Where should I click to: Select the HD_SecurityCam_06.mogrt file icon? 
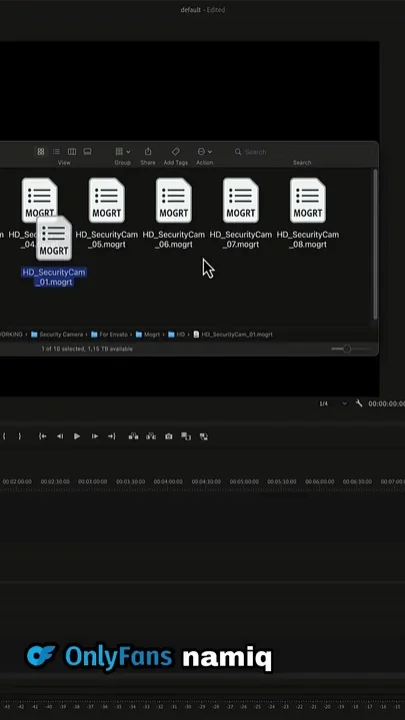174,200
